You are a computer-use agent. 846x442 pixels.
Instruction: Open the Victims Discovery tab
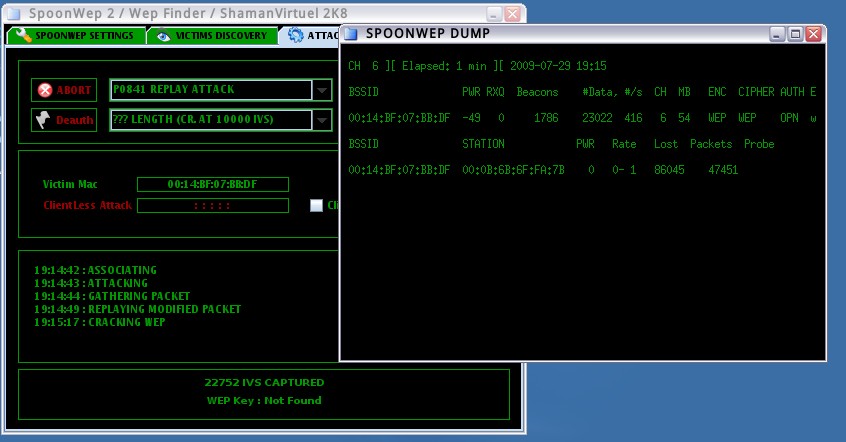212,36
